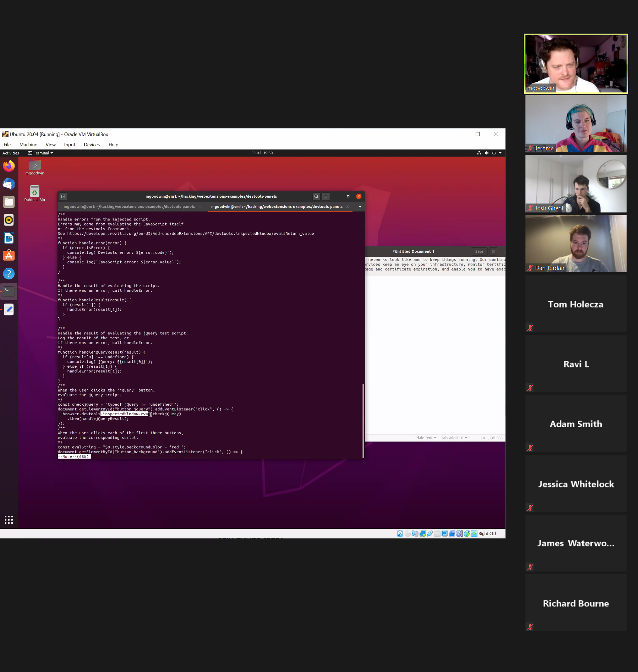This screenshot has width=638, height=672.
Task: Click the VirtualBox shared folders status icon
Action: [x=437, y=533]
